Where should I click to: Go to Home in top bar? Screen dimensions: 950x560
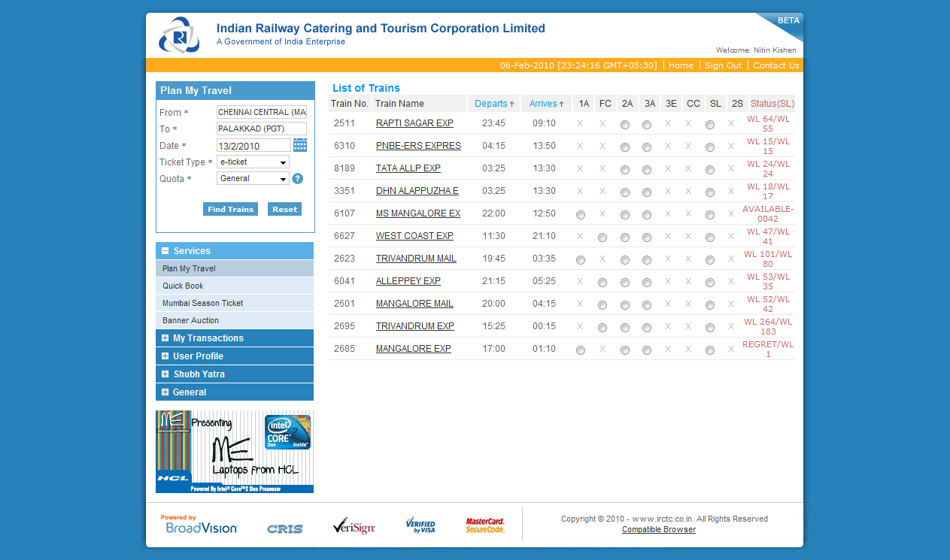[x=681, y=65]
